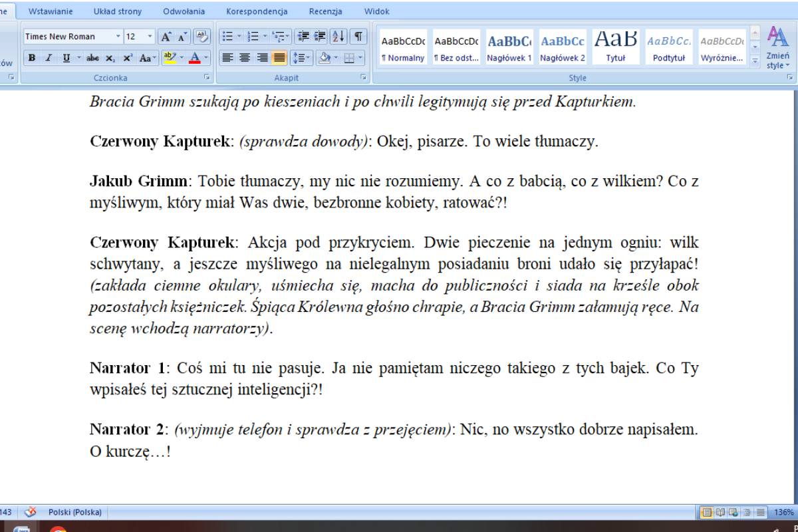Open the font size 12 dropdown
Screen dimensions: 798x532
click(x=150, y=37)
